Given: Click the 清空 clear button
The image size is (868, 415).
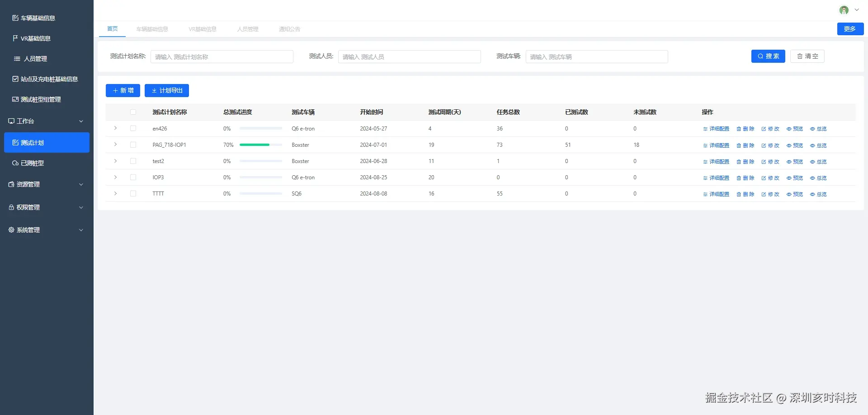Looking at the screenshot, I should (x=807, y=56).
